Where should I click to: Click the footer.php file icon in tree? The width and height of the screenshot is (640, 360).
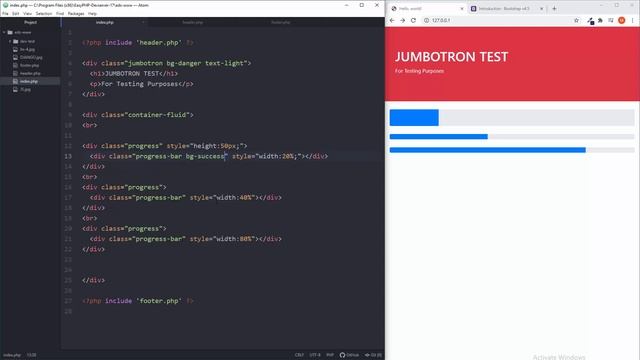point(16,65)
